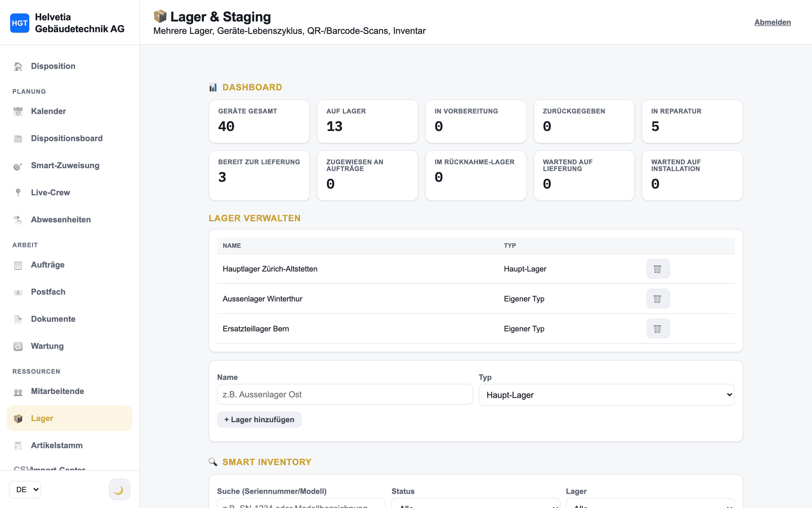Screen dimensions: 812x508
Task: Click the Smart-Zuweisung target icon
Action: (18, 166)
